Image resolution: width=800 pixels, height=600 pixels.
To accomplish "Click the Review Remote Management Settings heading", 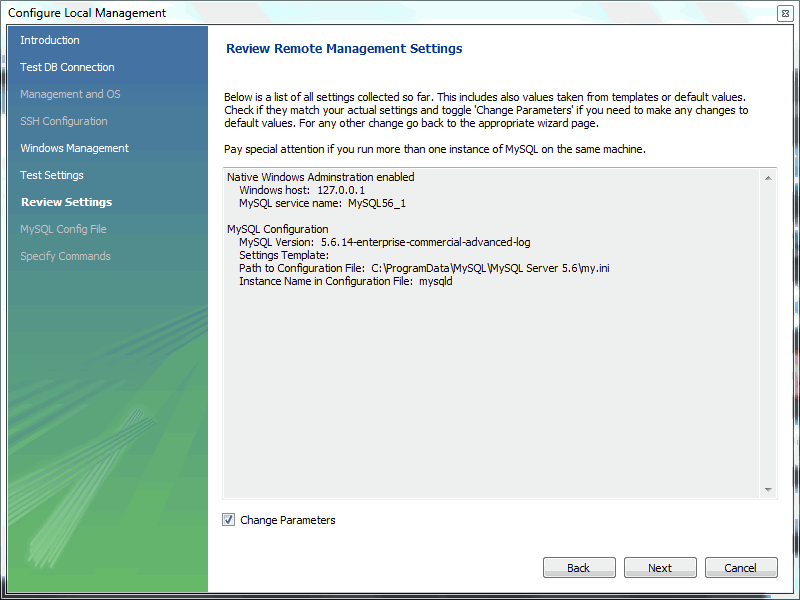I will click(344, 48).
